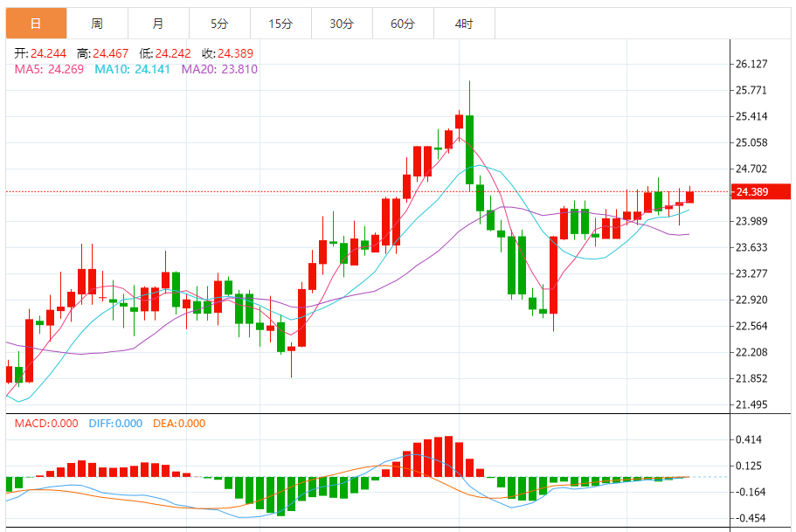This screenshot has width=796, height=532.
Task: Click the closing price value 24.389
Action: click(236, 53)
